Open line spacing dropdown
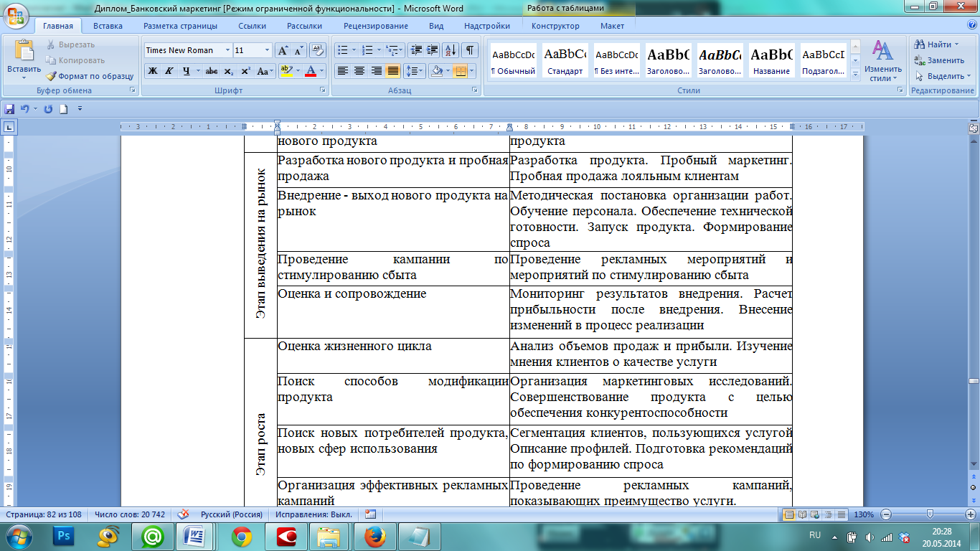Image resolution: width=980 pixels, height=551 pixels. pos(415,71)
